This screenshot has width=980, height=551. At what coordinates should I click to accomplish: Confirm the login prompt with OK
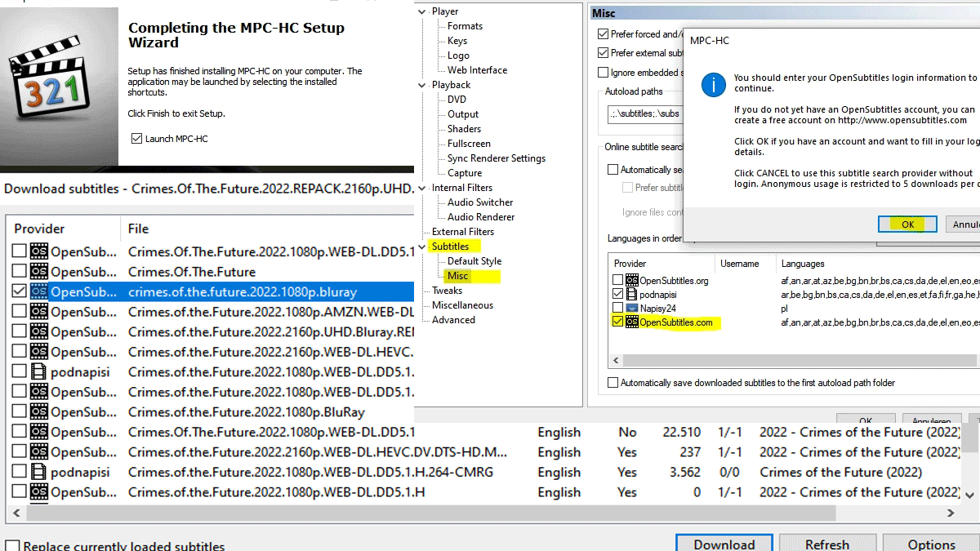[x=907, y=224]
